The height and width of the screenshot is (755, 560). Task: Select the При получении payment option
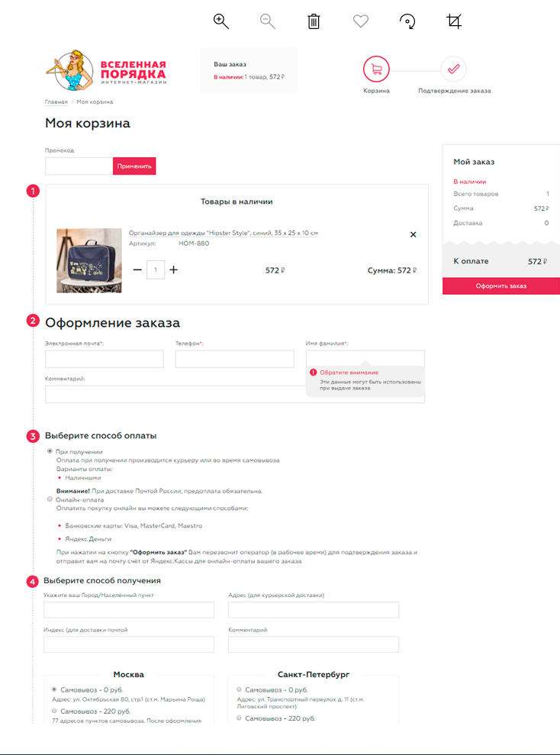(x=50, y=451)
